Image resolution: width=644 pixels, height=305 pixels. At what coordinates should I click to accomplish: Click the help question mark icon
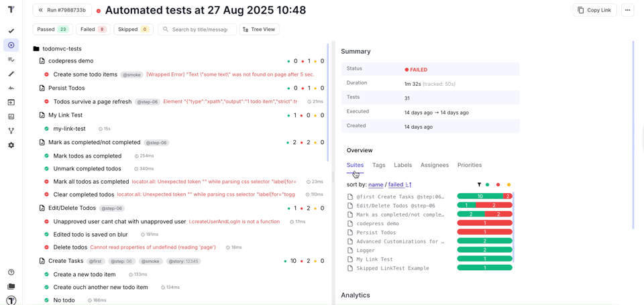pos(11,272)
